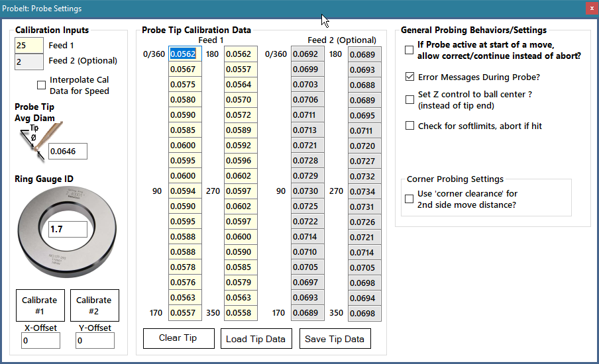Click the probe tip diameter diagram image
This screenshot has height=364, width=599.
coord(40,141)
